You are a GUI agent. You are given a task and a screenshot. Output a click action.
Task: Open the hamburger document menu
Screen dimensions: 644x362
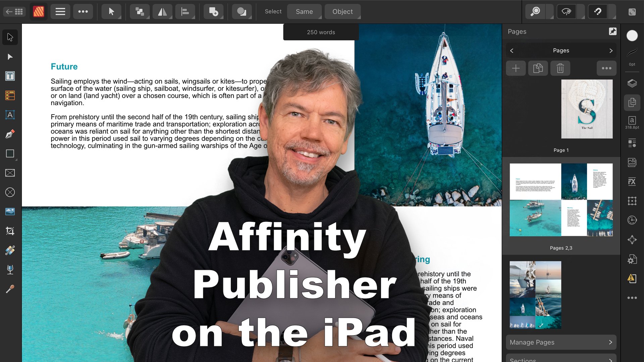click(x=60, y=11)
